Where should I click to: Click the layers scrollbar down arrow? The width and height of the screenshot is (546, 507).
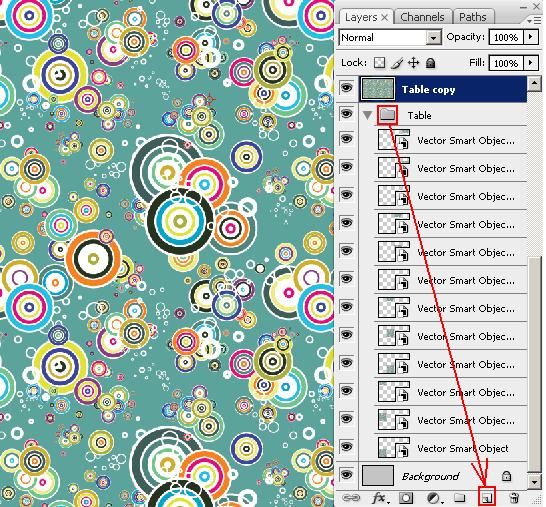pyautogui.click(x=534, y=482)
